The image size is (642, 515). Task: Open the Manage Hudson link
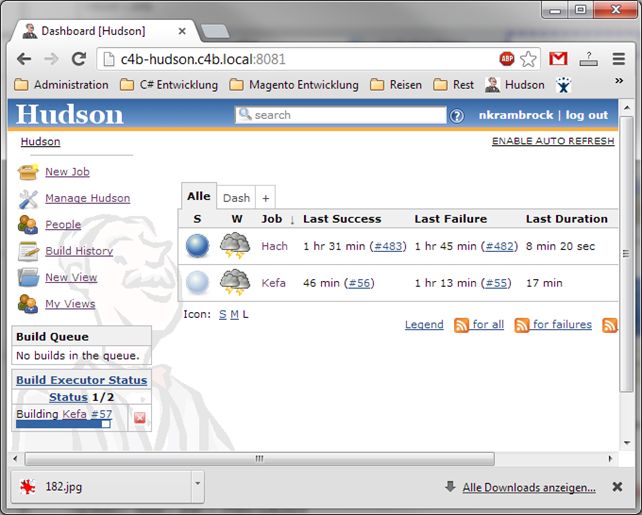88,198
